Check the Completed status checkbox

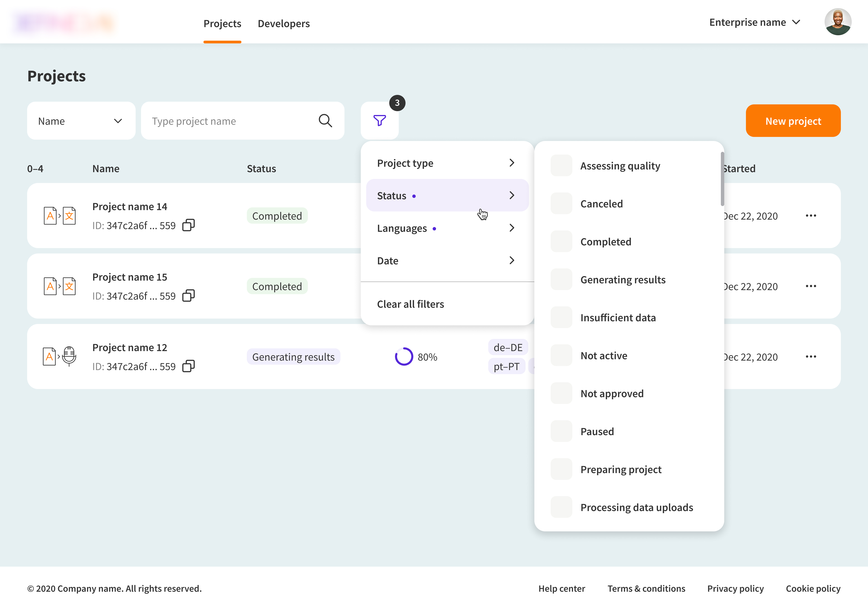tap(561, 242)
